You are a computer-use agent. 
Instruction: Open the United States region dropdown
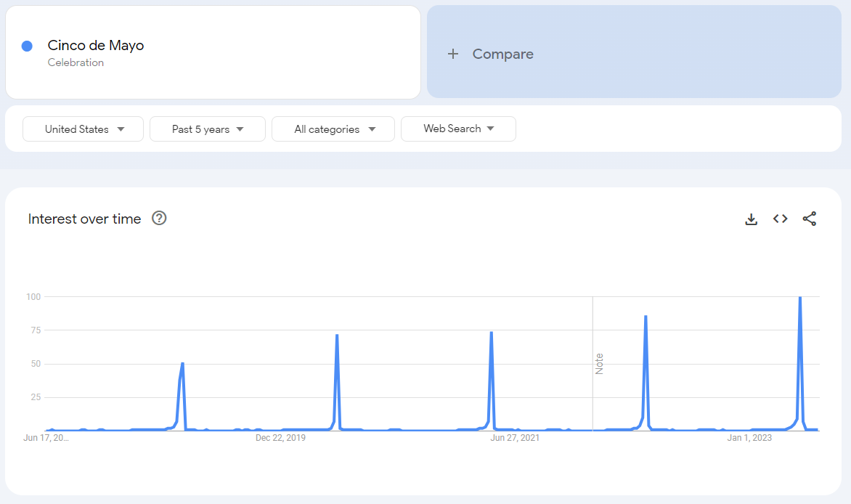point(83,129)
